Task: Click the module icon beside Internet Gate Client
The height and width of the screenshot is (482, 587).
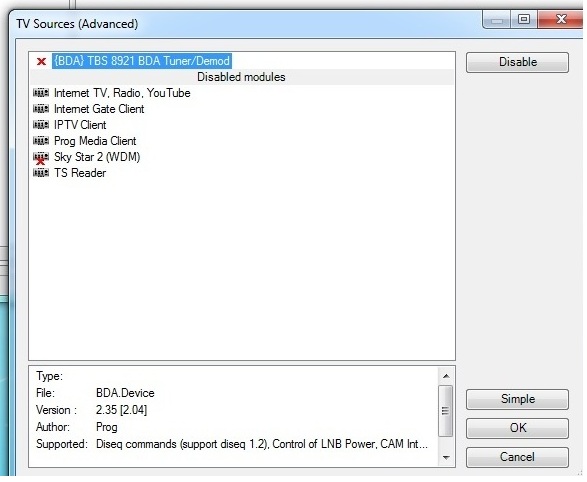Action: (41, 109)
